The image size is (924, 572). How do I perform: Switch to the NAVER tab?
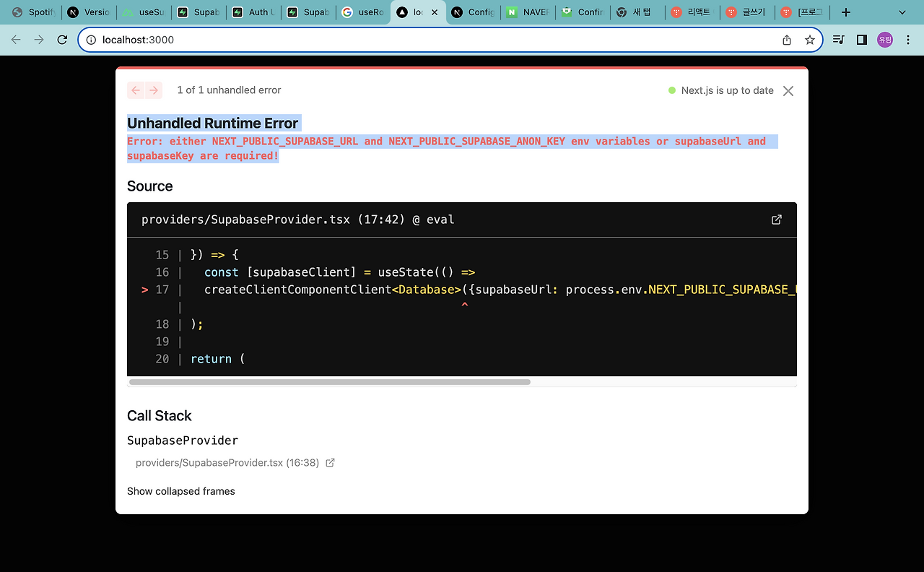point(527,12)
